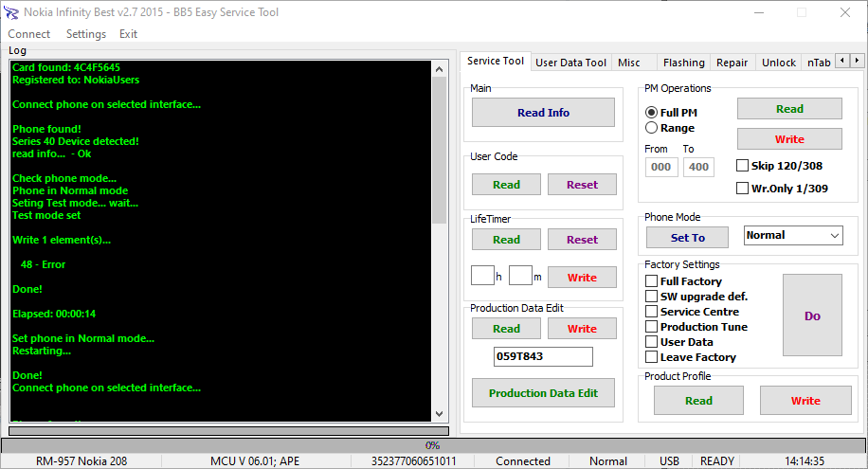868x469 pixels.
Task: Read the LifeTimer value
Action: click(x=506, y=239)
